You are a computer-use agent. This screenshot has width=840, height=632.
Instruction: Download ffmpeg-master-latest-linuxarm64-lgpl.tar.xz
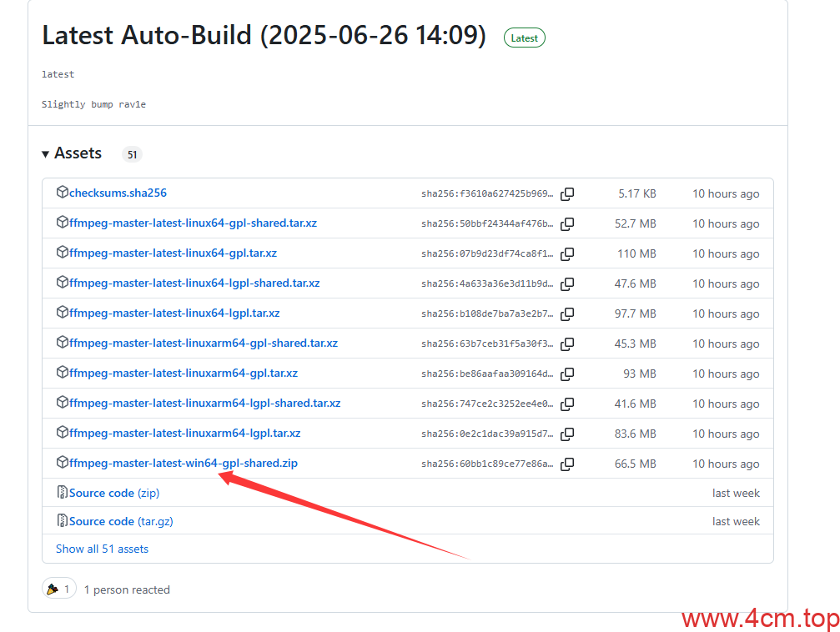tap(185, 433)
